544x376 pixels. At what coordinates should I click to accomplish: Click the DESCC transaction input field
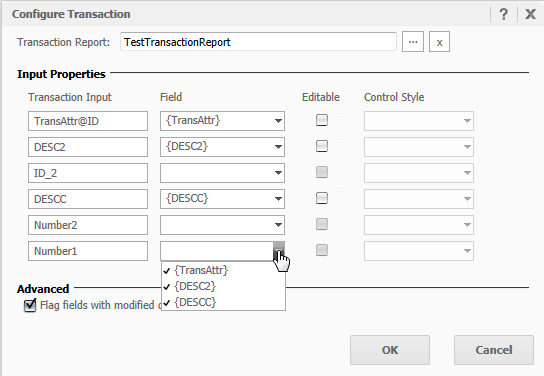point(88,199)
